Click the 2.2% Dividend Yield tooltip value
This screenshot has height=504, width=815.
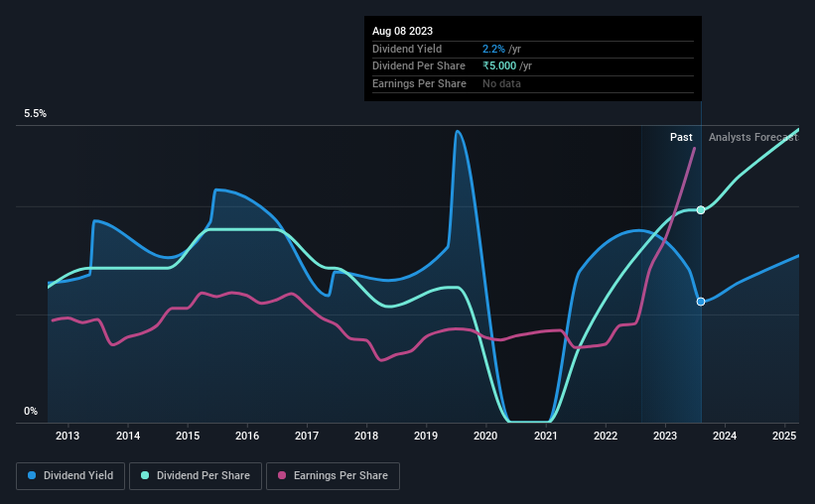pyautogui.click(x=493, y=49)
